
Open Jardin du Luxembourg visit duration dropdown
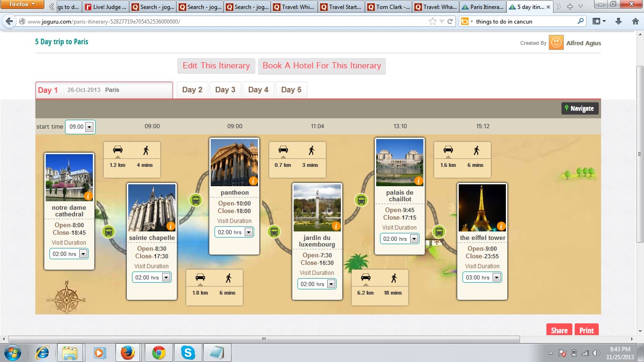coord(331,284)
